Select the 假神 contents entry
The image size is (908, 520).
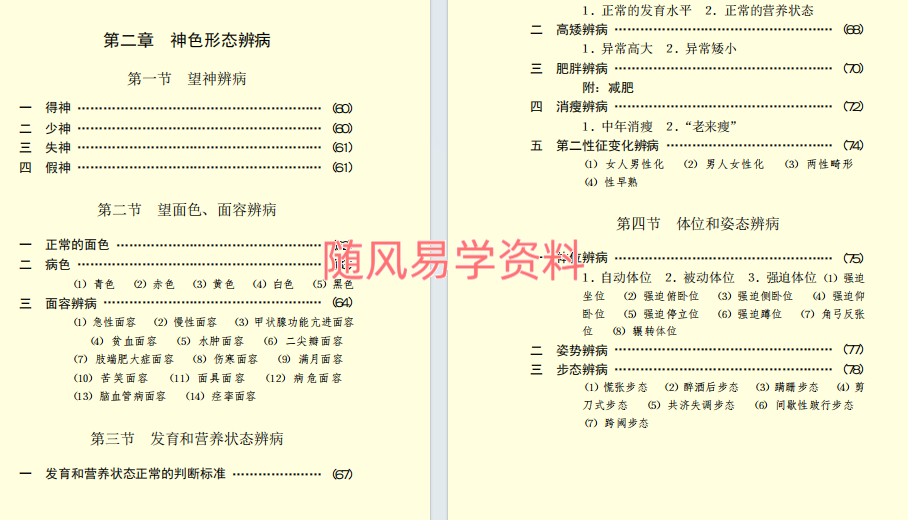point(58,167)
